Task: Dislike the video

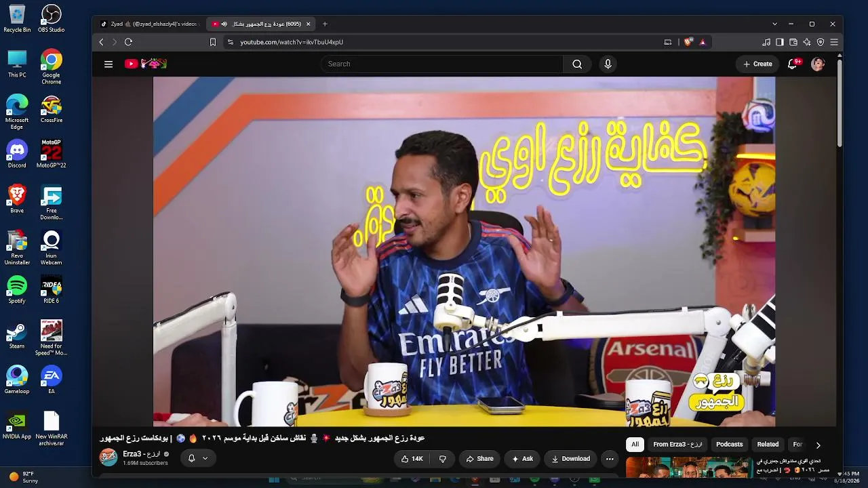Action: click(443, 459)
